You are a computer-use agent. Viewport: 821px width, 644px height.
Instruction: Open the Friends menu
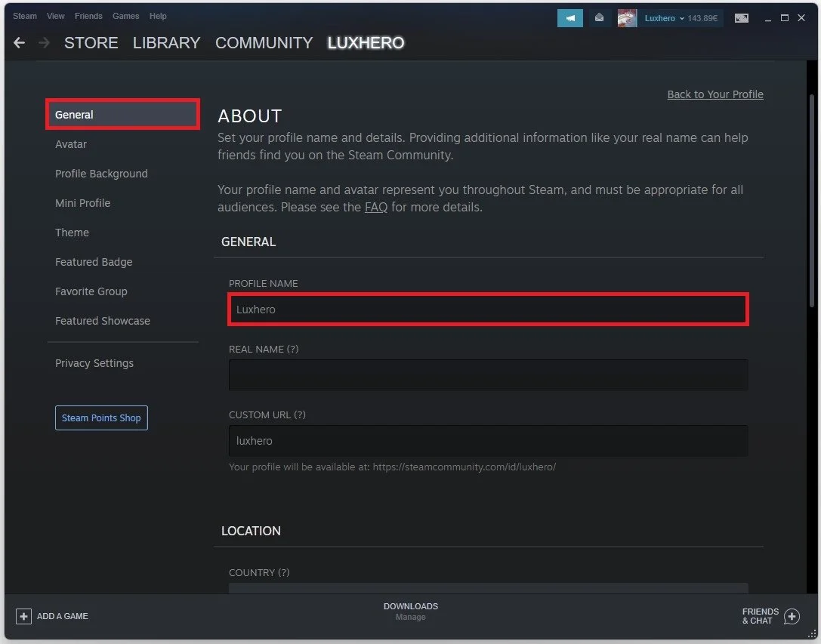pyautogui.click(x=88, y=16)
